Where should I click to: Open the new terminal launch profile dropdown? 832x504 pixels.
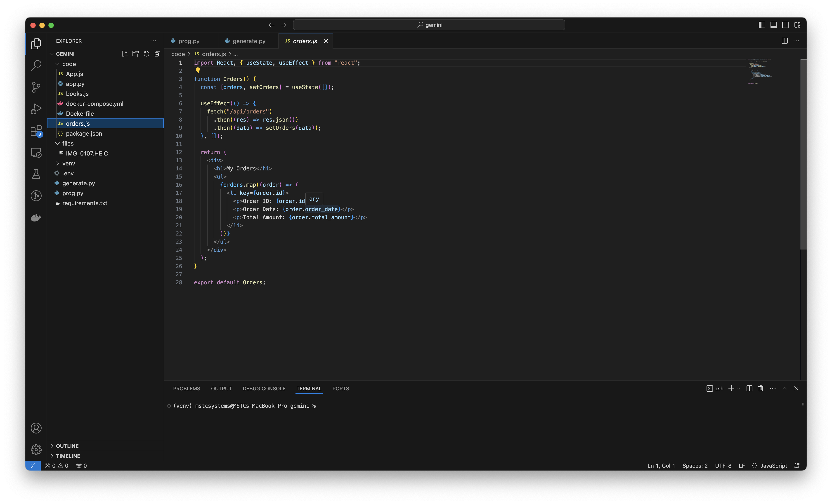pyautogui.click(x=739, y=389)
